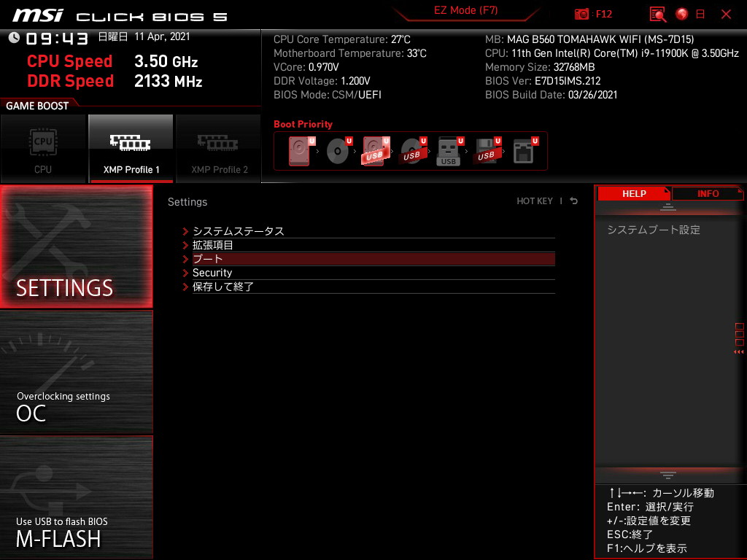Open the BIOS search magnifier icon

click(x=658, y=15)
